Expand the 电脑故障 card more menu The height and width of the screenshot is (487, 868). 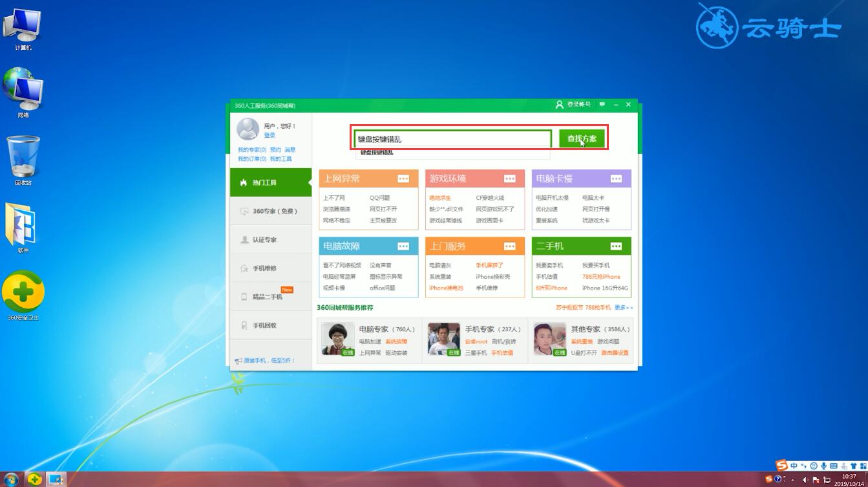403,246
